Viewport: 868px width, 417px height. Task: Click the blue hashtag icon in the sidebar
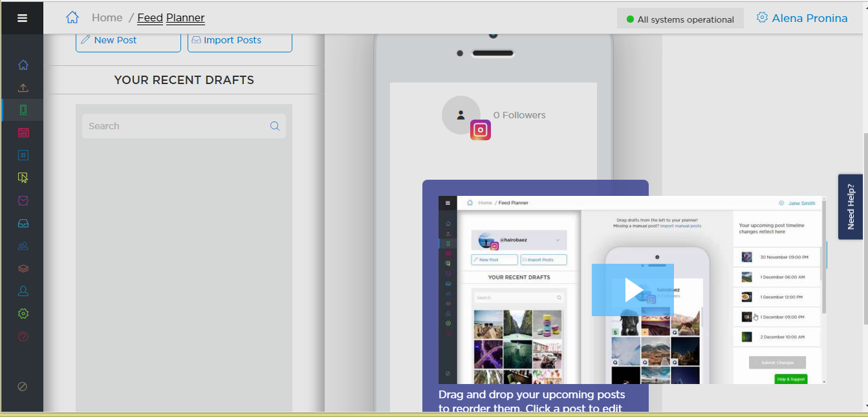(23, 155)
